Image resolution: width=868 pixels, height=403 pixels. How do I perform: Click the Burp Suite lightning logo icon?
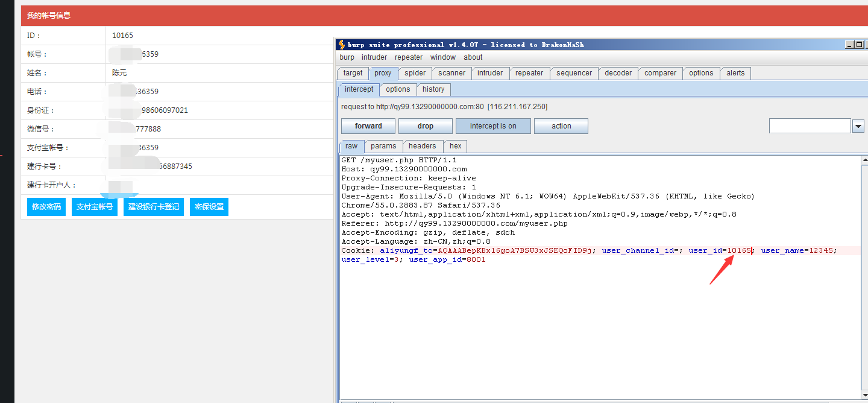coord(341,45)
